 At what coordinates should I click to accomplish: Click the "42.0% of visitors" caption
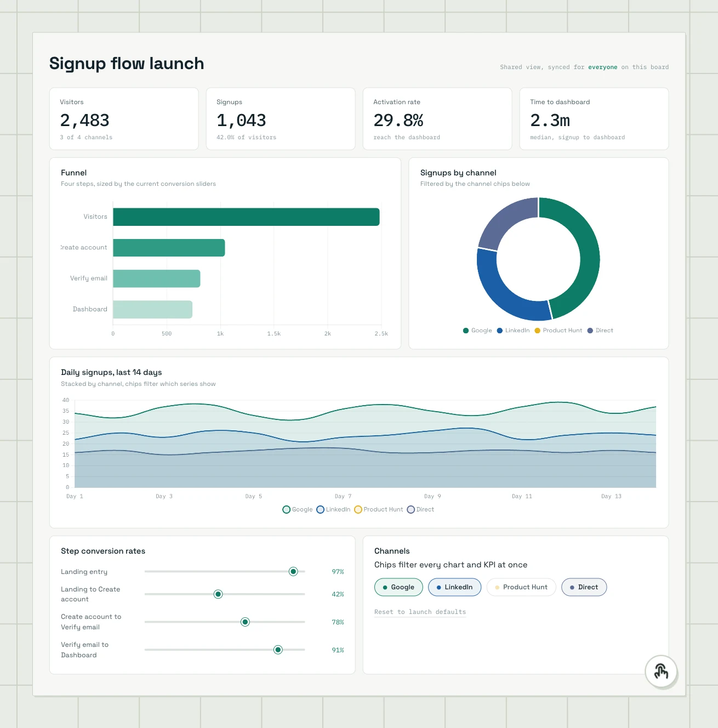(x=247, y=138)
